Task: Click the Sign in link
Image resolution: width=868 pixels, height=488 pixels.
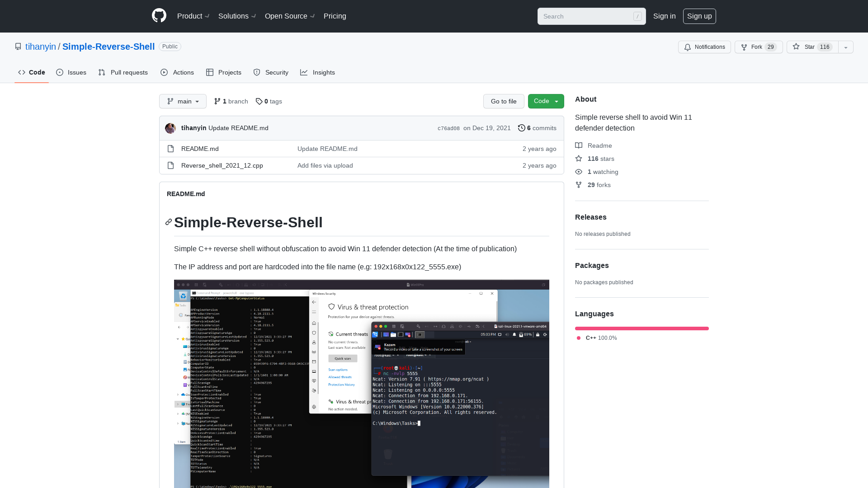Action: [665, 16]
